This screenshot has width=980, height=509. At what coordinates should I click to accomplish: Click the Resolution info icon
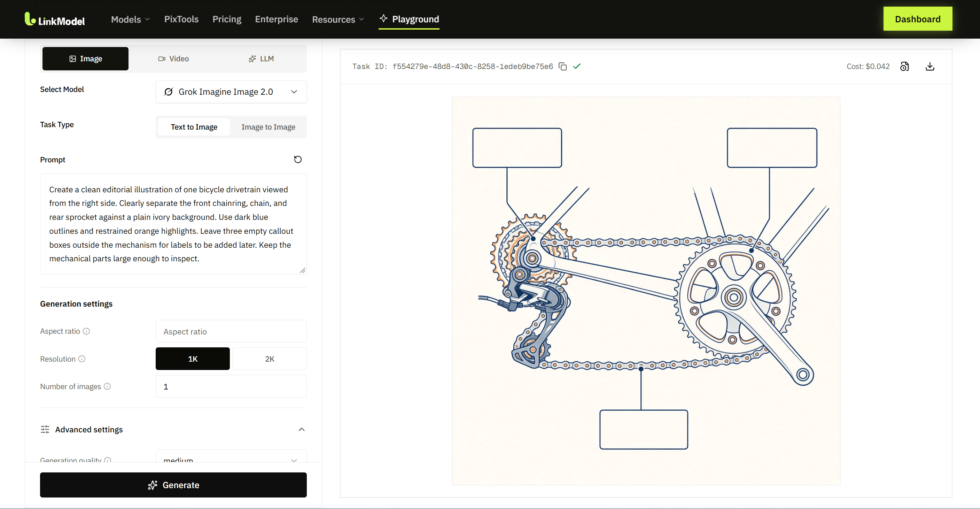coord(82,358)
